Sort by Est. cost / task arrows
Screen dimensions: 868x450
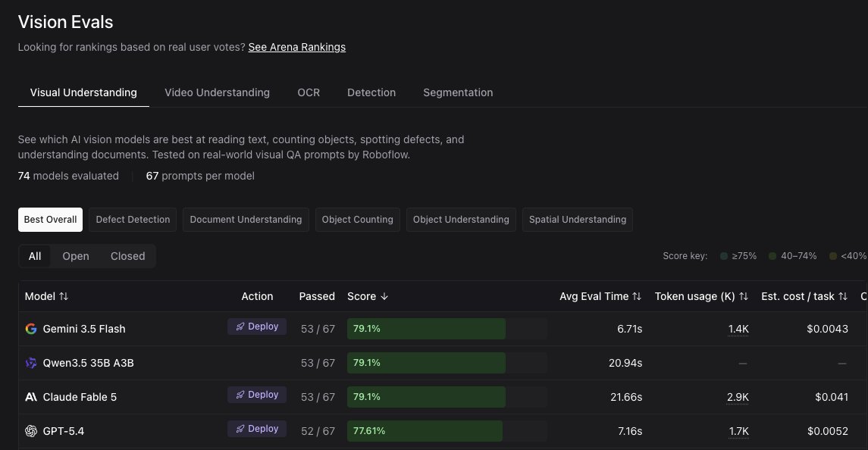(842, 297)
